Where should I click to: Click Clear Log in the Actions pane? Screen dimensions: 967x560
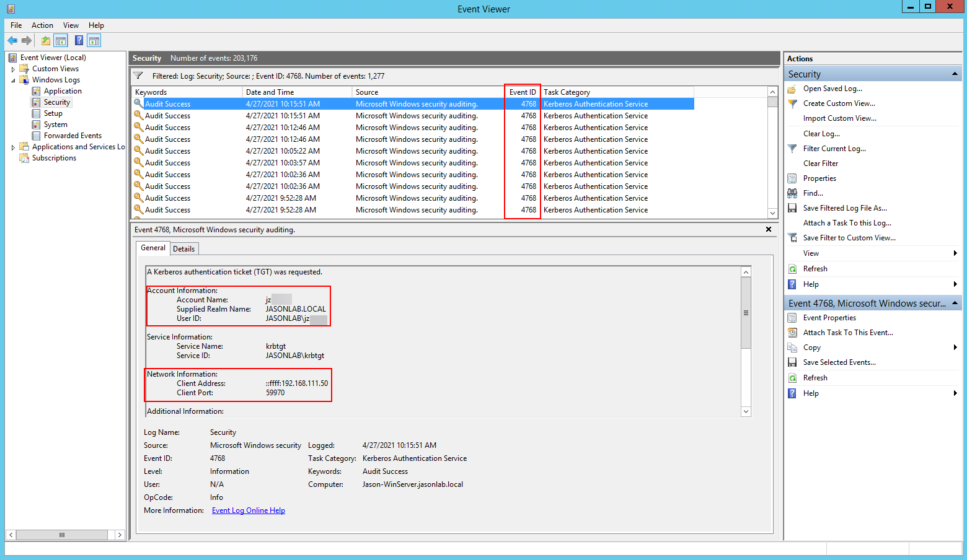tap(821, 133)
